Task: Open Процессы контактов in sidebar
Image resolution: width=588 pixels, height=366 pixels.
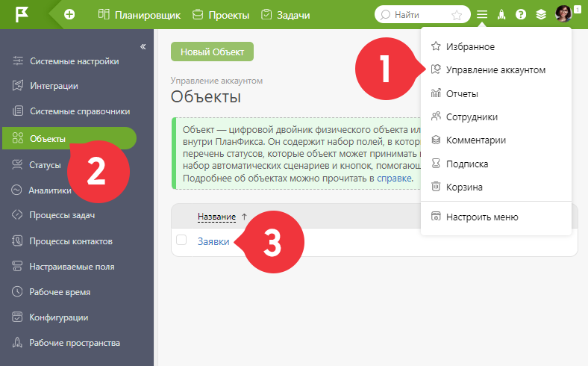Action: point(69,241)
